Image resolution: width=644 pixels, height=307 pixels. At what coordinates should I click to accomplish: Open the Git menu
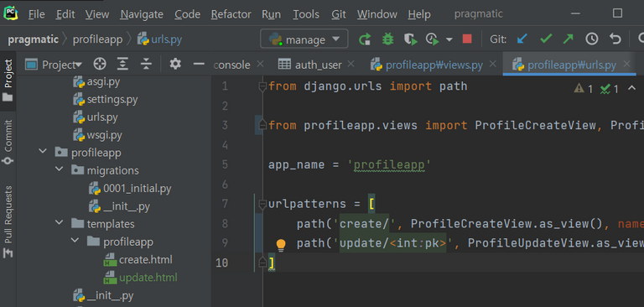pyautogui.click(x=339, y=14)
